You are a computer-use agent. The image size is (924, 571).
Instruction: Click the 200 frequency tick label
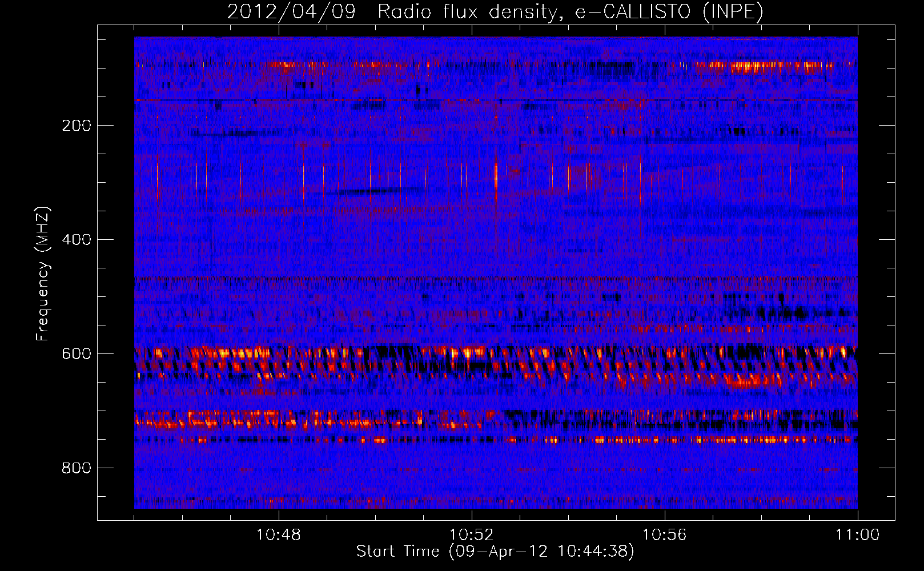pos(77,126)
